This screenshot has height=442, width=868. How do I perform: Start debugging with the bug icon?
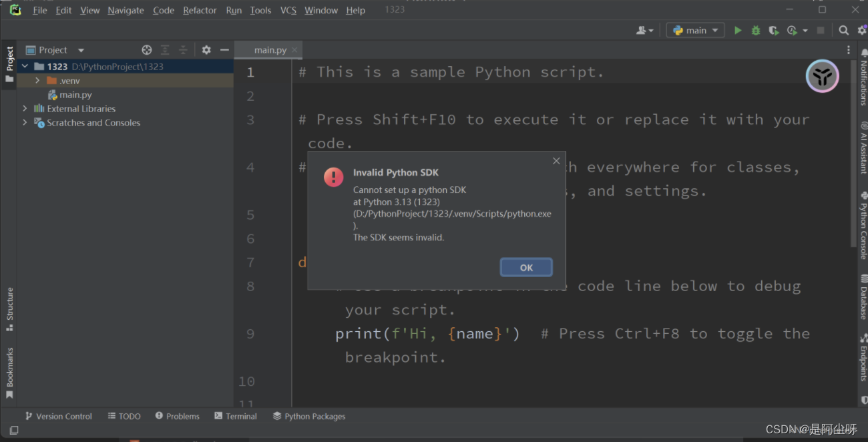point(755,30)
